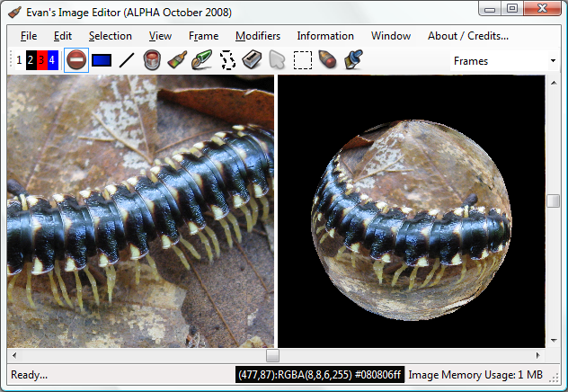Open the Edit menu
This screenshot has width=568, height=392.
[x=63, y=36]
